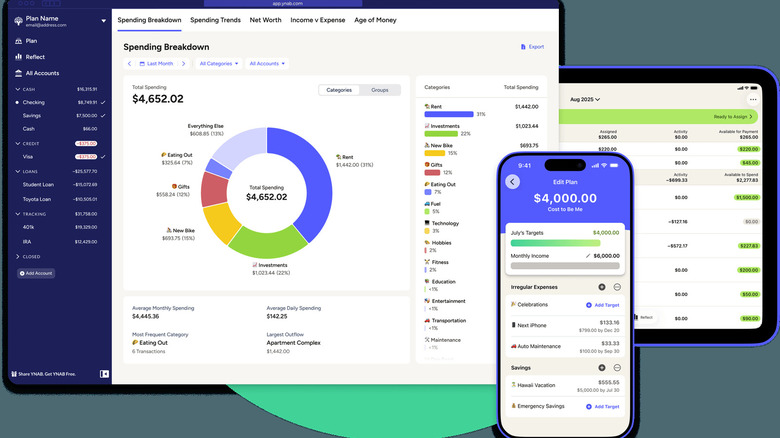The image size is (780, 438).
Task: Click the Eating Out taco icon in stats
Action: [x=135, y=343]
